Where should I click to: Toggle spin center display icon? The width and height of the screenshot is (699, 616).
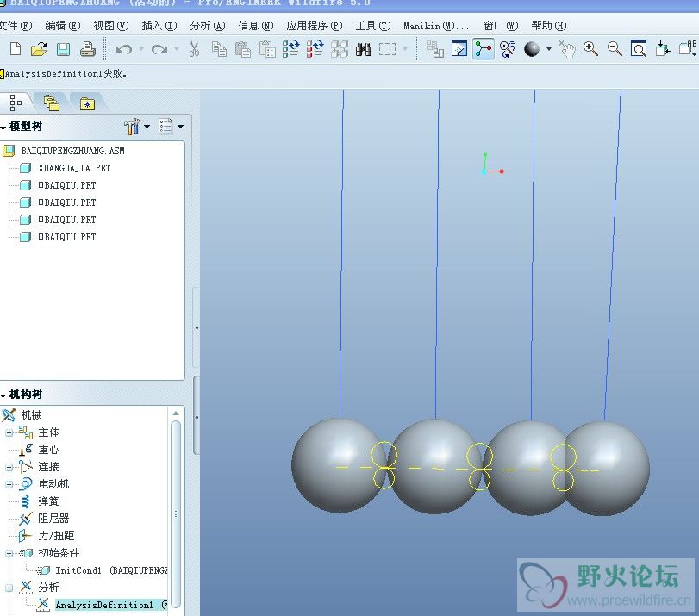(484, 49)
